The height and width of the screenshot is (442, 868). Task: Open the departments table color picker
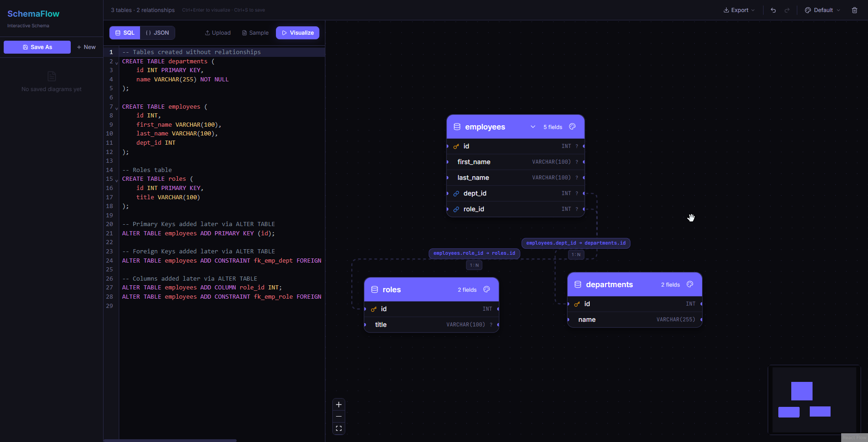[689, 284]
